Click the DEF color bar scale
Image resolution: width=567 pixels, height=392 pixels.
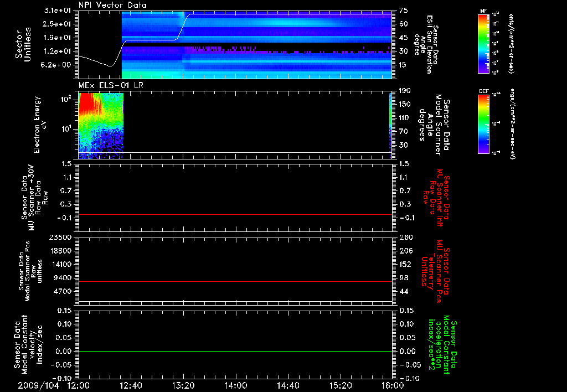coord(484,124)
